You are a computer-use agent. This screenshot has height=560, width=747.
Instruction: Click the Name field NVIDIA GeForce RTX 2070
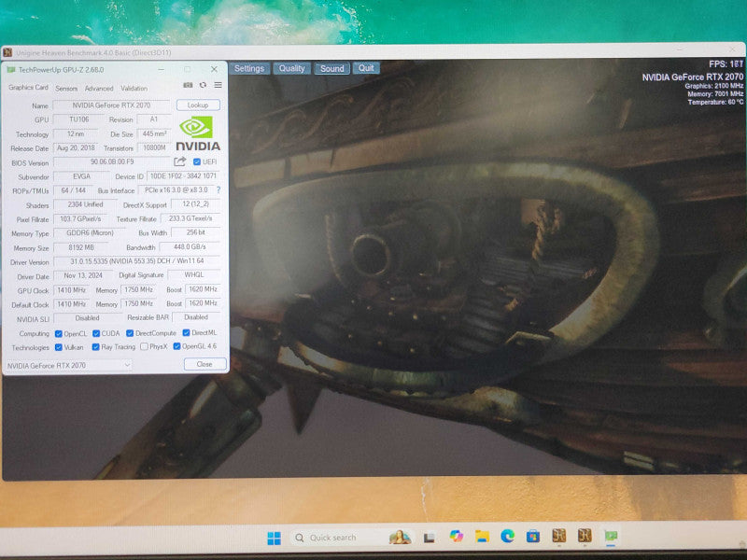[x=111, y=105]
